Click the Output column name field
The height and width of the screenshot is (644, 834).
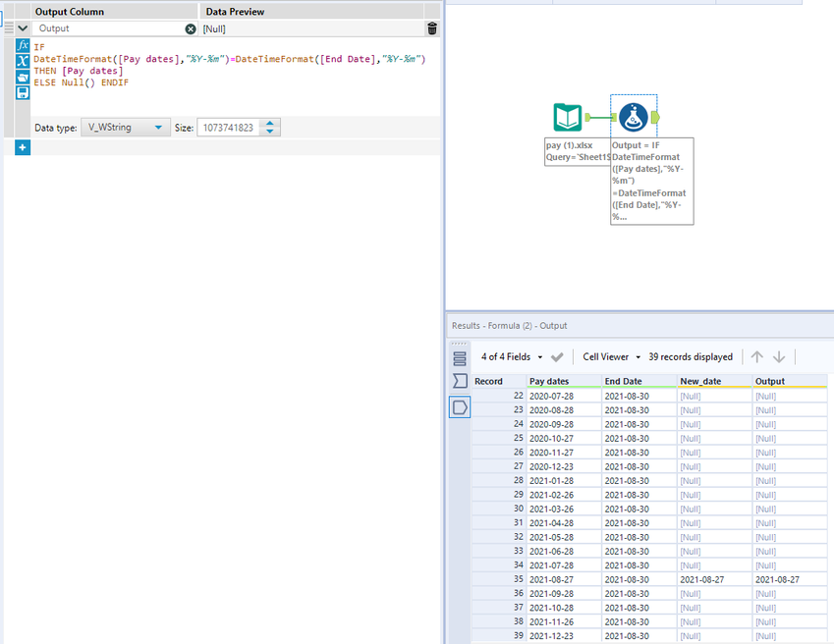tap(110, 28)
